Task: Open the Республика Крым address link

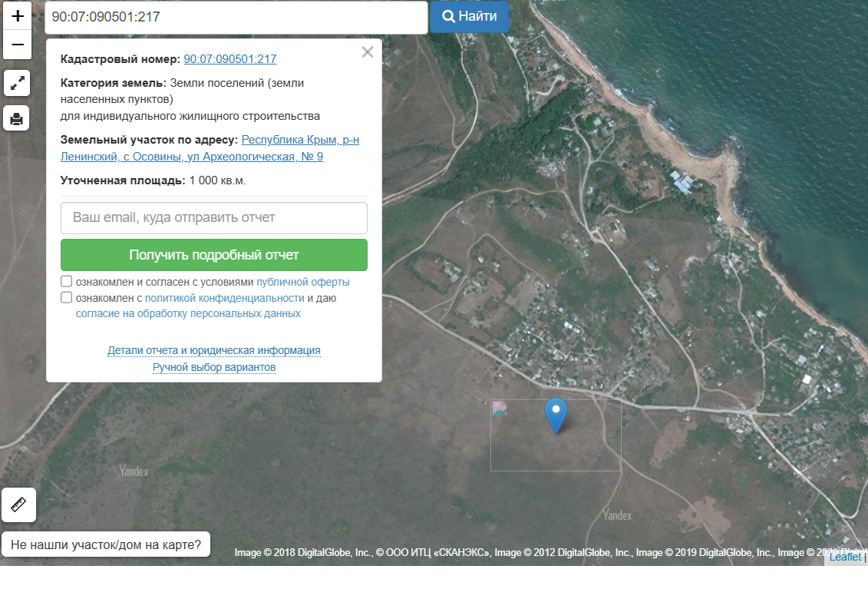Action: pos(210,148)
